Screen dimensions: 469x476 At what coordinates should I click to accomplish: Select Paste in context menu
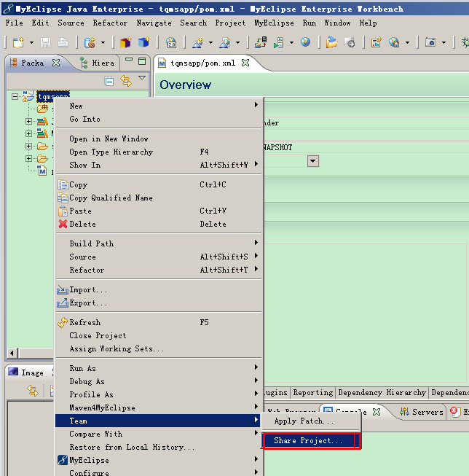(x=158, y=211)
